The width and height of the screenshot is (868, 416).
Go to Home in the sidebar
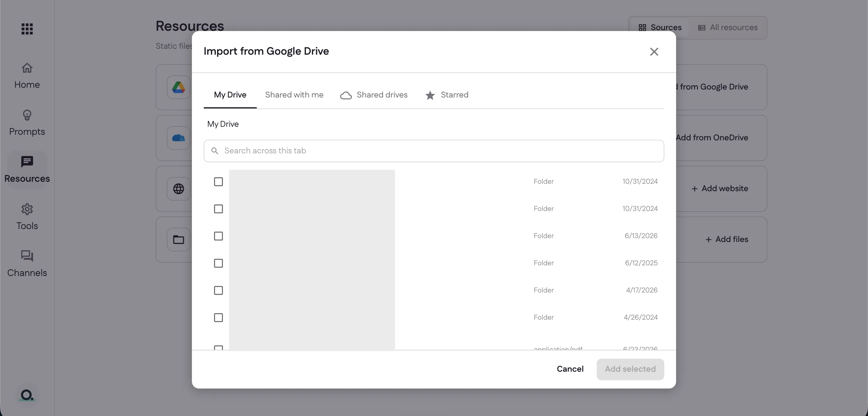[x=27, y=76]
